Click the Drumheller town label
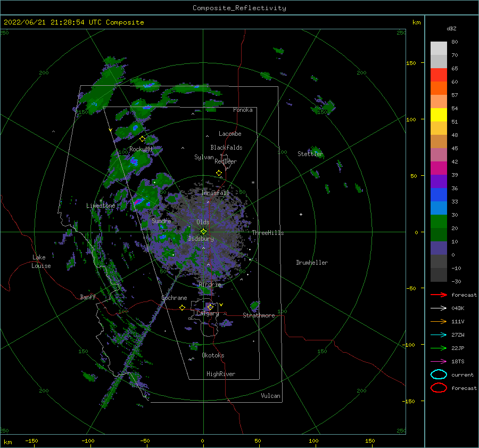Viewport: 479px width, 448px height. 312,263
